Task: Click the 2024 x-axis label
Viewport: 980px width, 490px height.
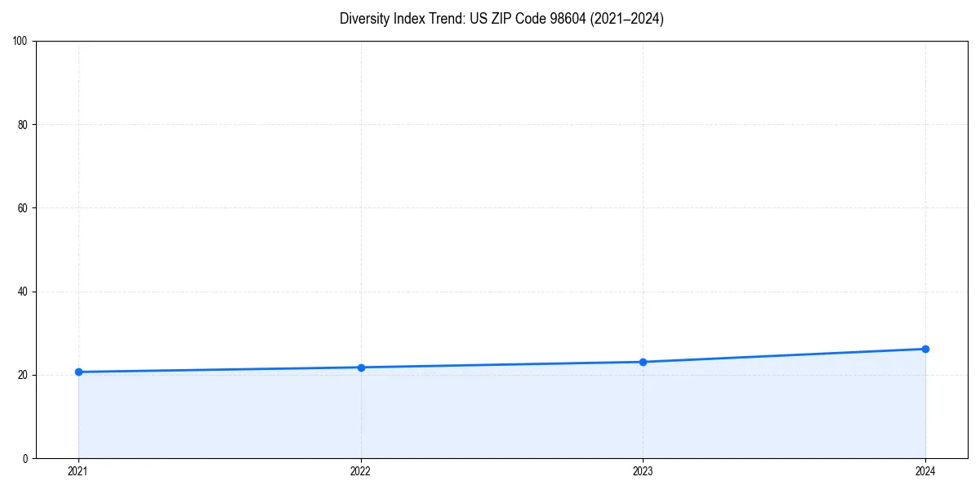Action: [x=925, y=471]
